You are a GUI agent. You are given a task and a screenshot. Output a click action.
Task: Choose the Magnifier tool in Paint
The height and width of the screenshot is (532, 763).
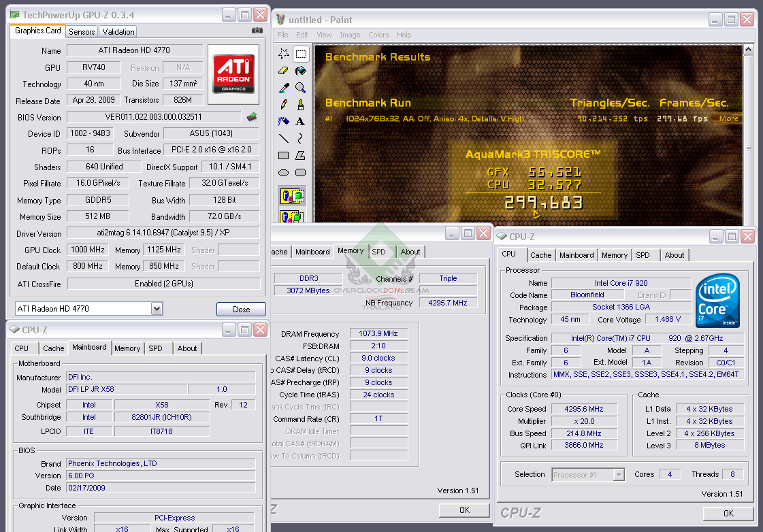[x=301, y=88]
